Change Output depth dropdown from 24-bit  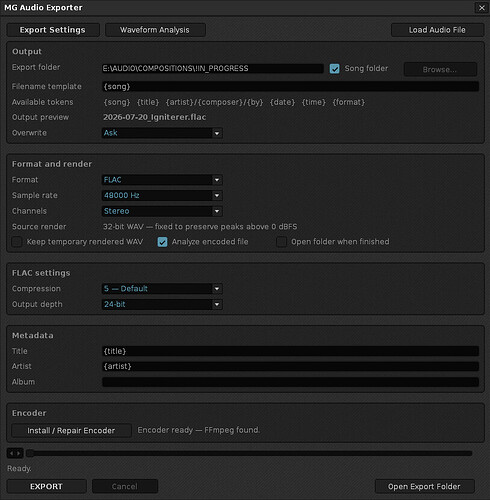(x=162, y=304)
